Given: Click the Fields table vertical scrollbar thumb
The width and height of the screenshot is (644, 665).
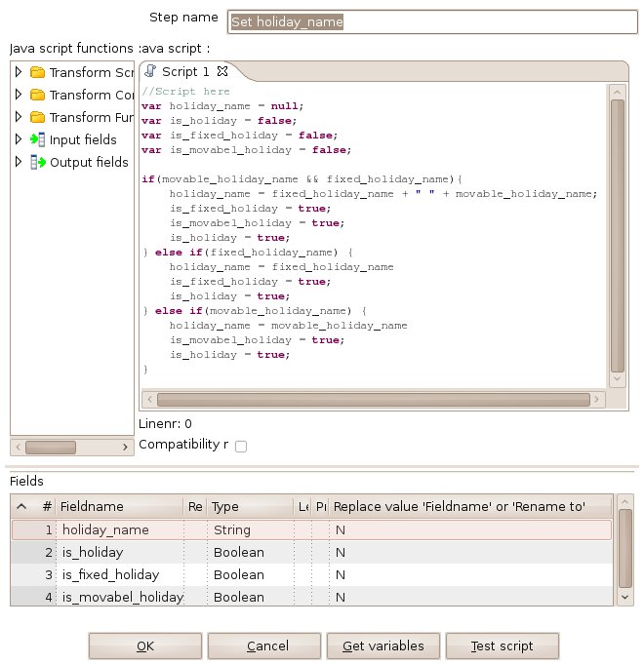Looking at the screenshot, I should 624,549.
